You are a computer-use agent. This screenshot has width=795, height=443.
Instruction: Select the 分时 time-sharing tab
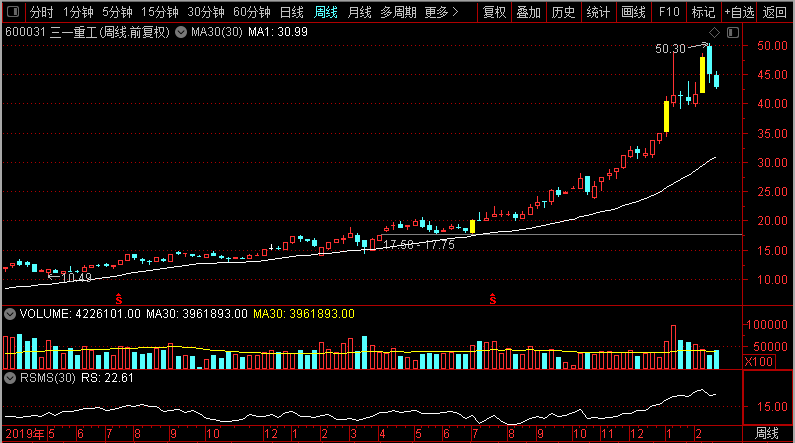click(x=42, y=12)
